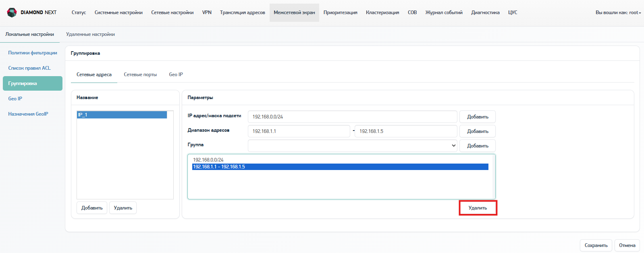Focus the IP адрес/маска подсети field
Viewport: 644px width, 253px height.
(x=353, y=116)
